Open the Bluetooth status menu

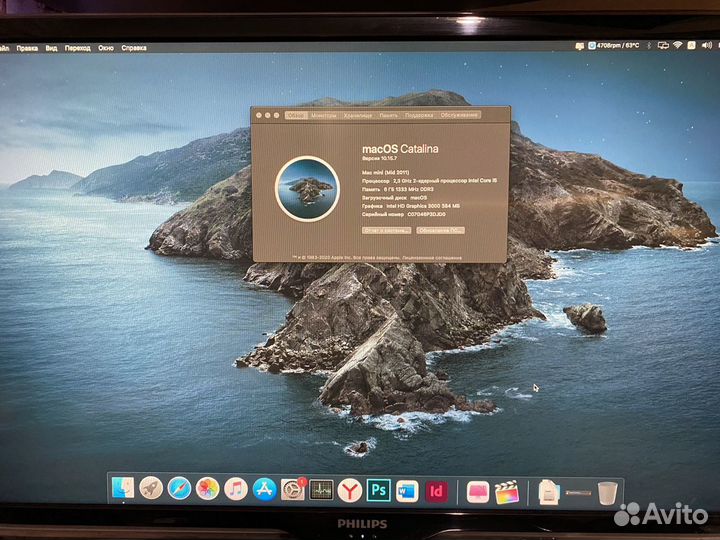649,45
